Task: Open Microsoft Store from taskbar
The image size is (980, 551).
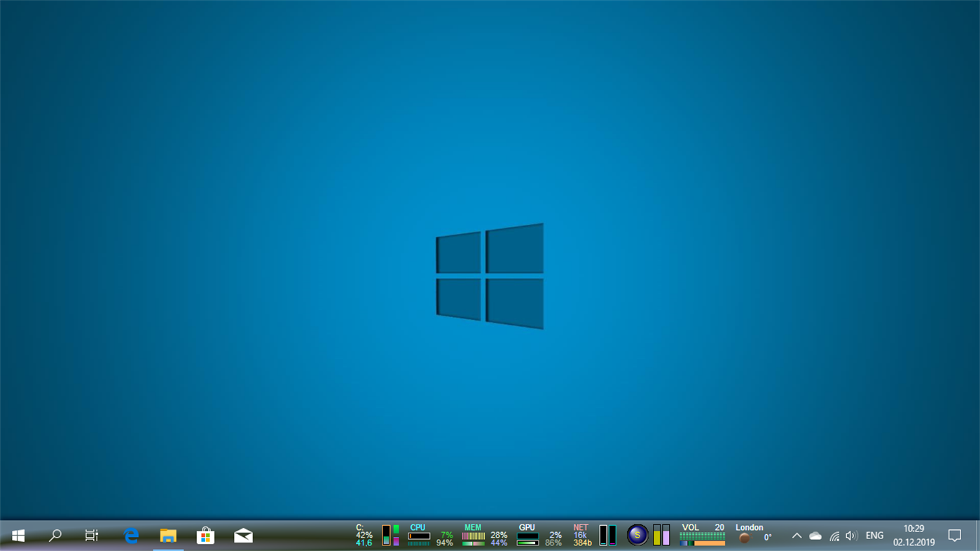Action: (205, 536)
